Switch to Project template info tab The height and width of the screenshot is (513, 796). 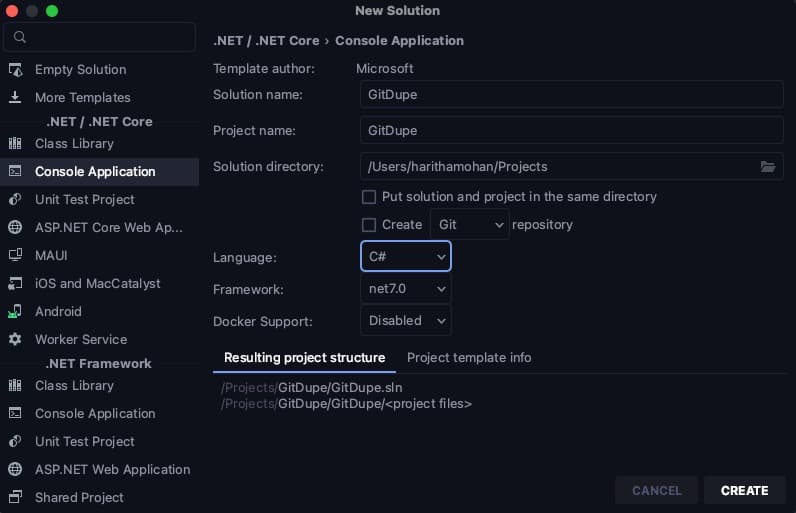point(469,357)
